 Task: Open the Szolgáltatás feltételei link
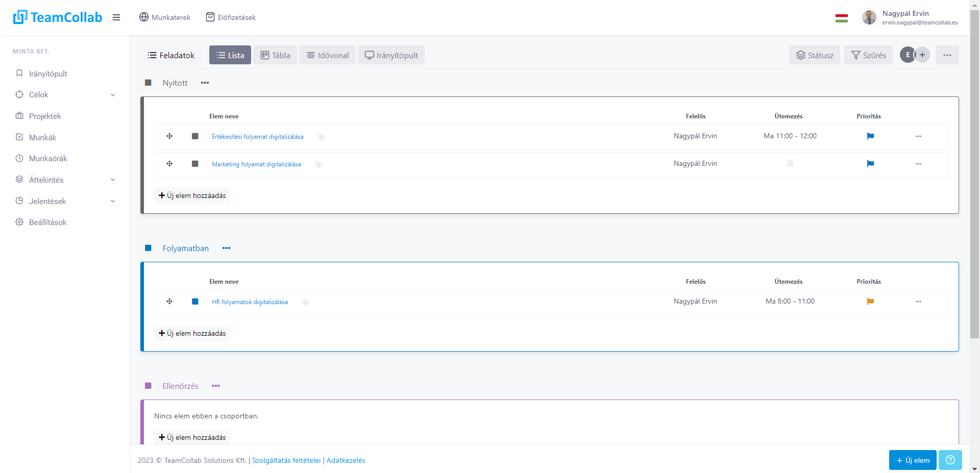(286, 460)
